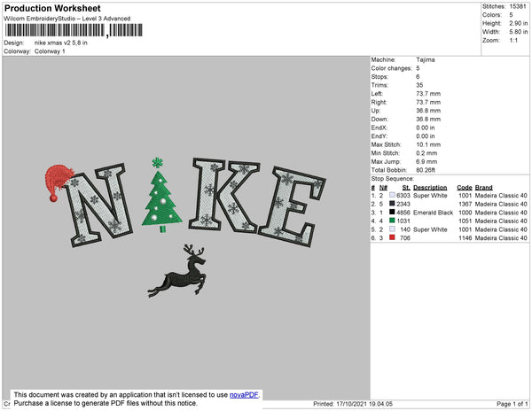Screen dimensions: 532x411
Task: Click the "Page 1 of 1" footer
Action: coord(512,404)
